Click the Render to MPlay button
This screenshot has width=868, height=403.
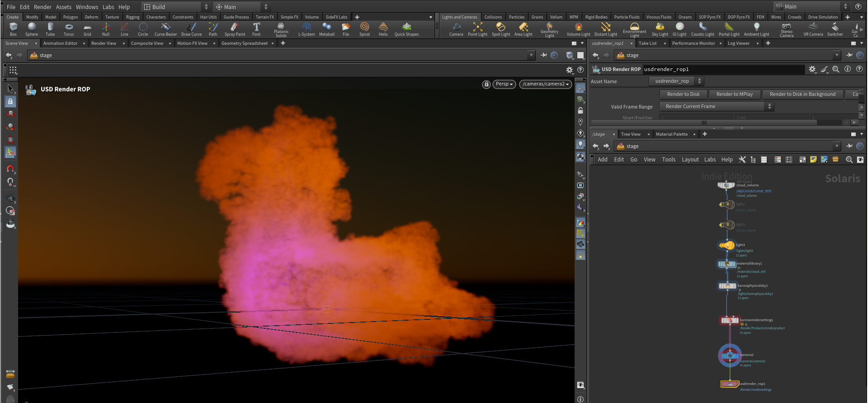(735, 94)
